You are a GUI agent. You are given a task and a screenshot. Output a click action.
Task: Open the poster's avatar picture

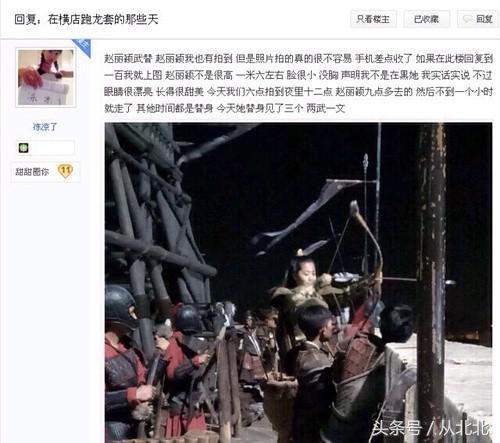tap(46, 77)
